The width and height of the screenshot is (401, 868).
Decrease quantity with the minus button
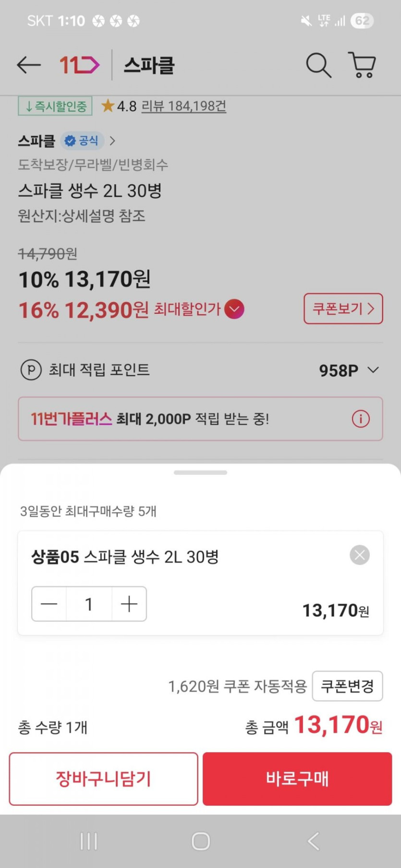click(49, 604)
